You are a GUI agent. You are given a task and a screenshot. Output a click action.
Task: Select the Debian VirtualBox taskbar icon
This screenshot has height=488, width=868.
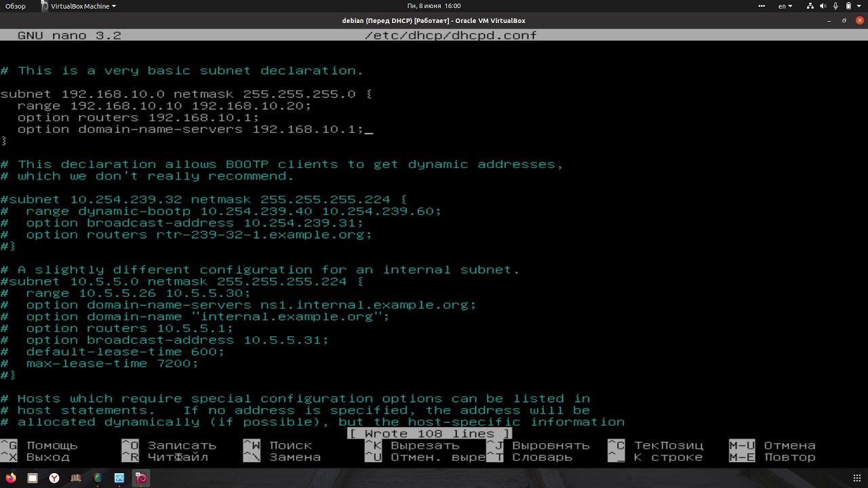click(141, 478)
